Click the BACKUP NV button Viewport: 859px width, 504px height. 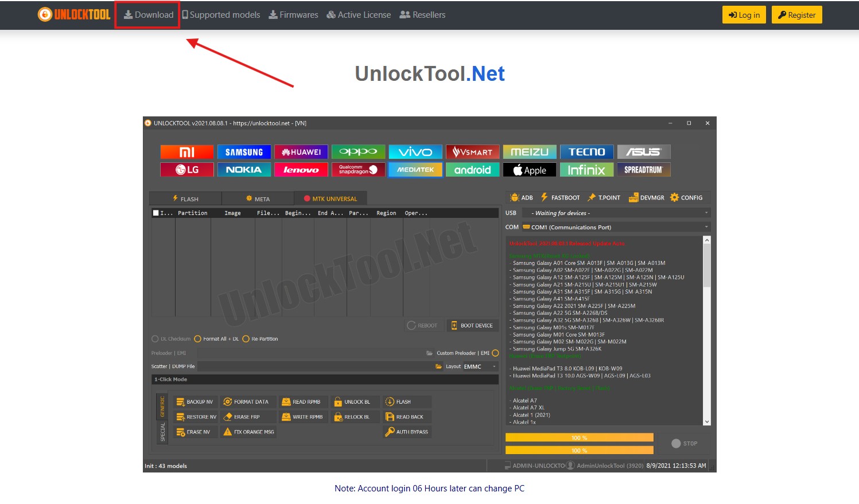(195, 402)
